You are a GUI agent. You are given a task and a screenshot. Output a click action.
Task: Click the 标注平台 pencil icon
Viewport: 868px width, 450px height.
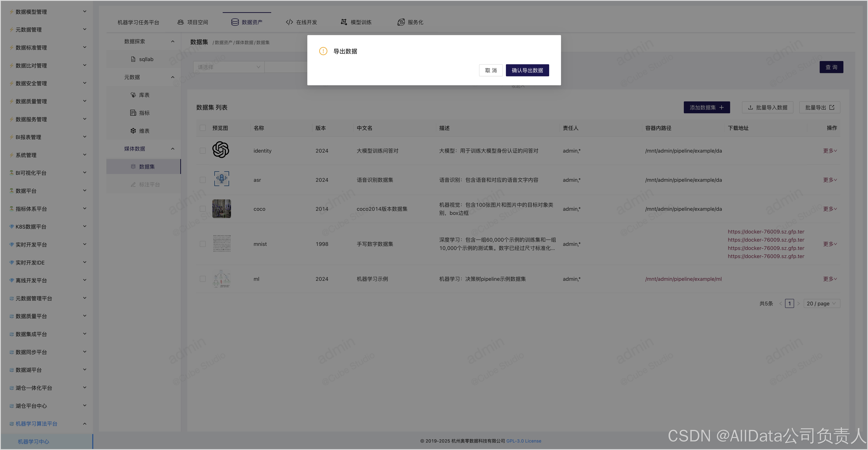tap(133, 185)
